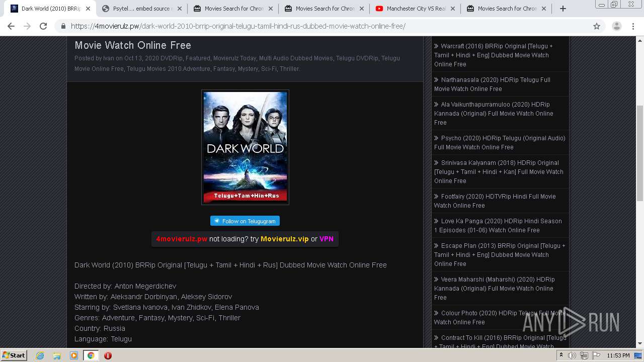The image size is (644, 362).
Task: Open the Chrome profile avatar icon
Action: click(616, 26)
